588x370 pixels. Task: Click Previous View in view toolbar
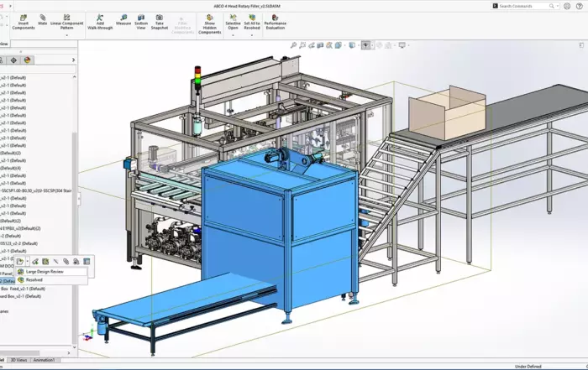(x=312, y=45)
